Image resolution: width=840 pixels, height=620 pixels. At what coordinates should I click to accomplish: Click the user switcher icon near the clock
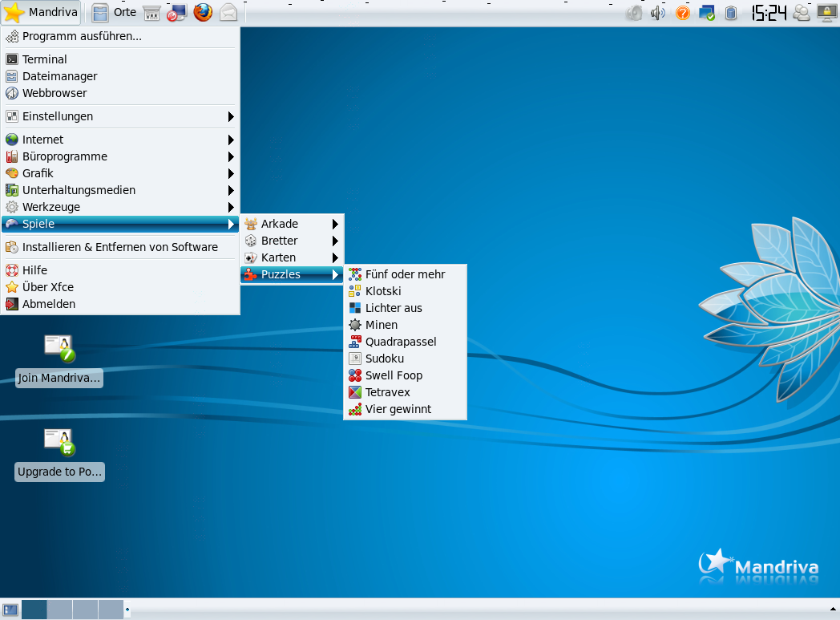(801, 12)
